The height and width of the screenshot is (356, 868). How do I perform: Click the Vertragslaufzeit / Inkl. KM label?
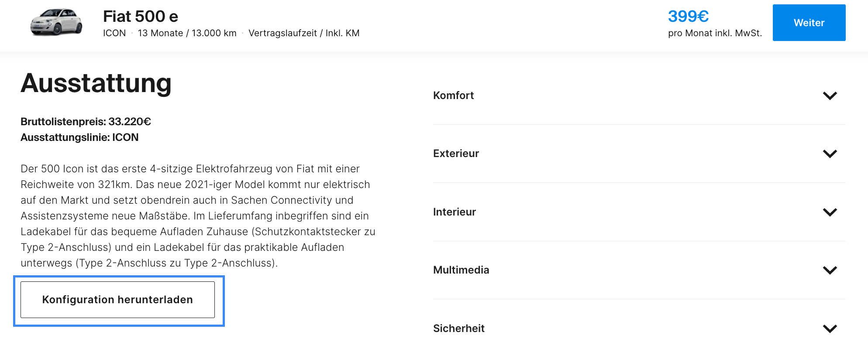(304, 33)
